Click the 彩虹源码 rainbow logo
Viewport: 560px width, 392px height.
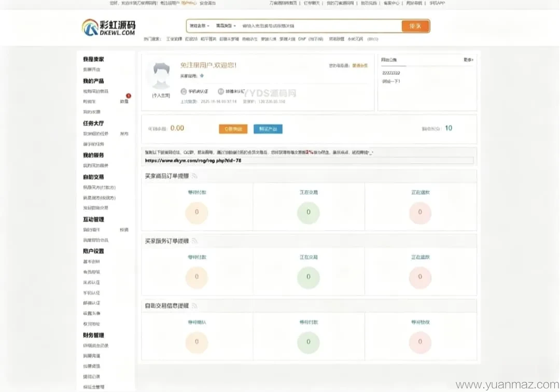(x=108, y=27)
